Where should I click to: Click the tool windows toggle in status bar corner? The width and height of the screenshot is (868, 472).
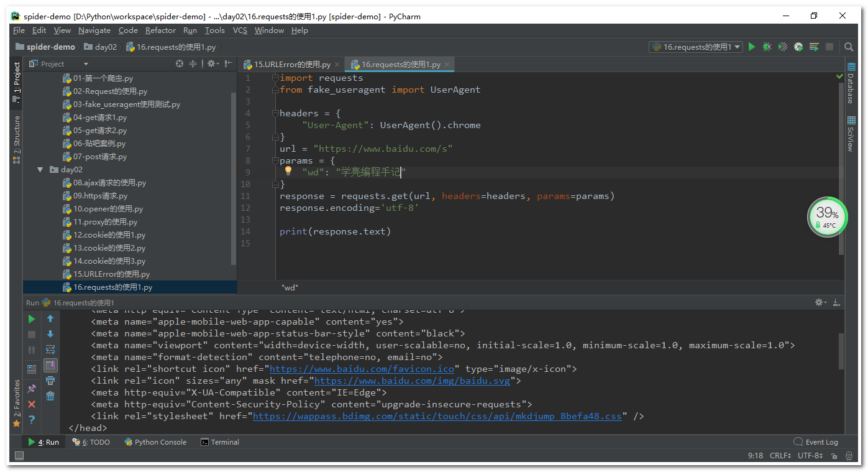tap(19, 456)
